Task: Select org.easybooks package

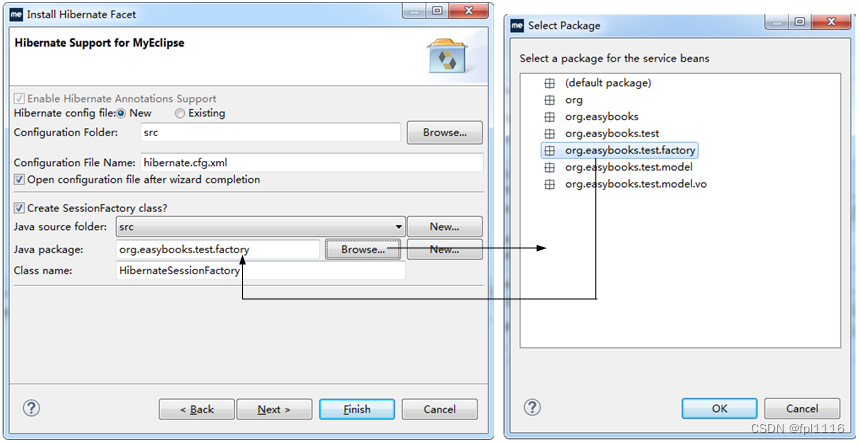Action: click(602, 117)
